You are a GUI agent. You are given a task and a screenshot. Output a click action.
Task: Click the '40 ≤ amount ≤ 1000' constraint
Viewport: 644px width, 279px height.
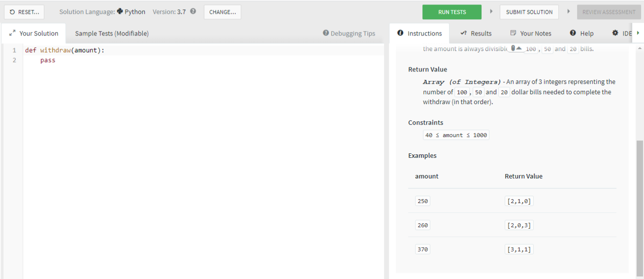456,135
